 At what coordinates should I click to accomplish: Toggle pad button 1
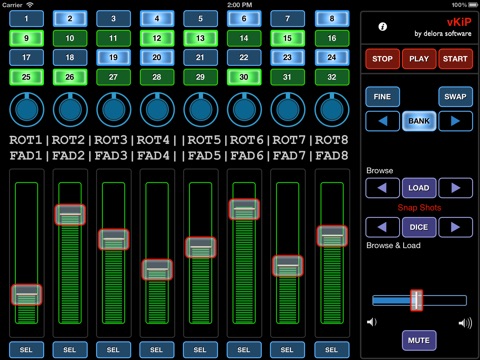point(26,19)
